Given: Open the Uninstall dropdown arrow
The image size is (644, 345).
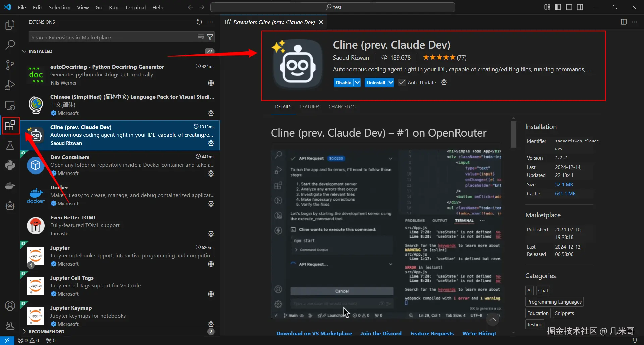Looking at the screenshot, I should [x=391, y=82].
